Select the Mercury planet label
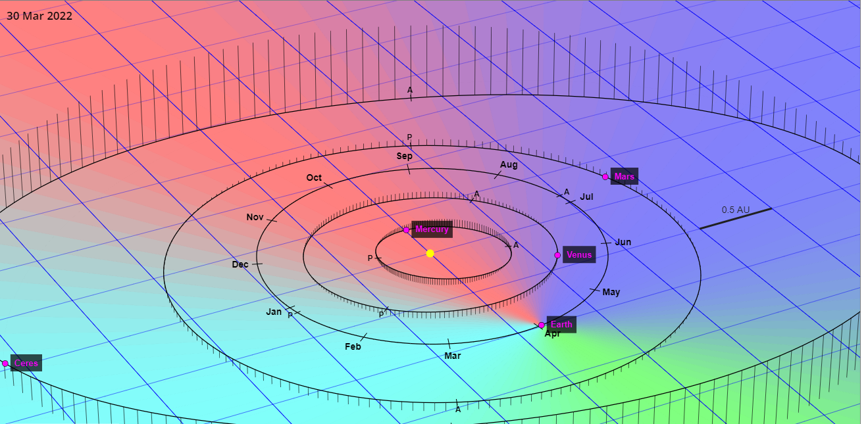This screenshot has width=868, height=424. pos(432,229)
